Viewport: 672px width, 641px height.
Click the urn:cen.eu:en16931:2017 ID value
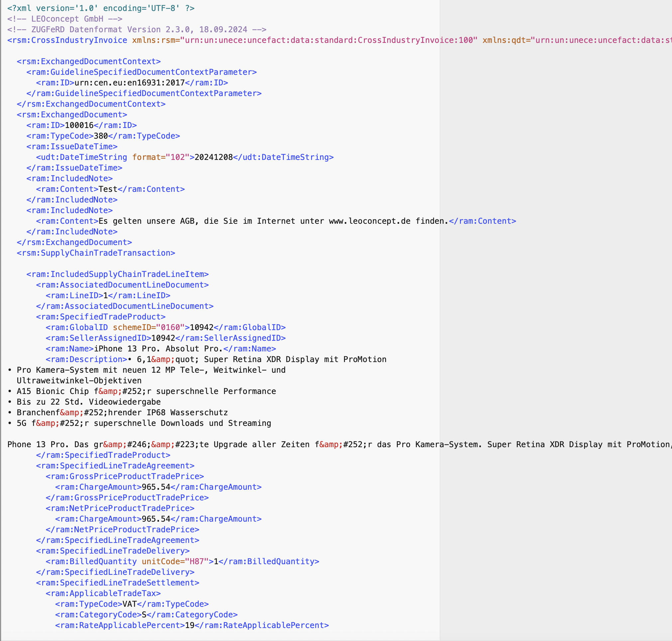coord(130,83)
